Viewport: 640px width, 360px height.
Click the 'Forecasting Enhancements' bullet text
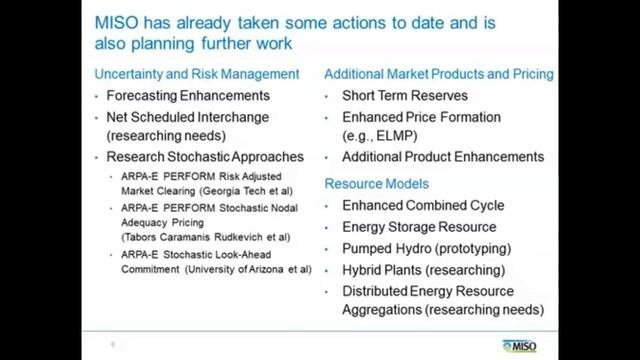[188, 96]
